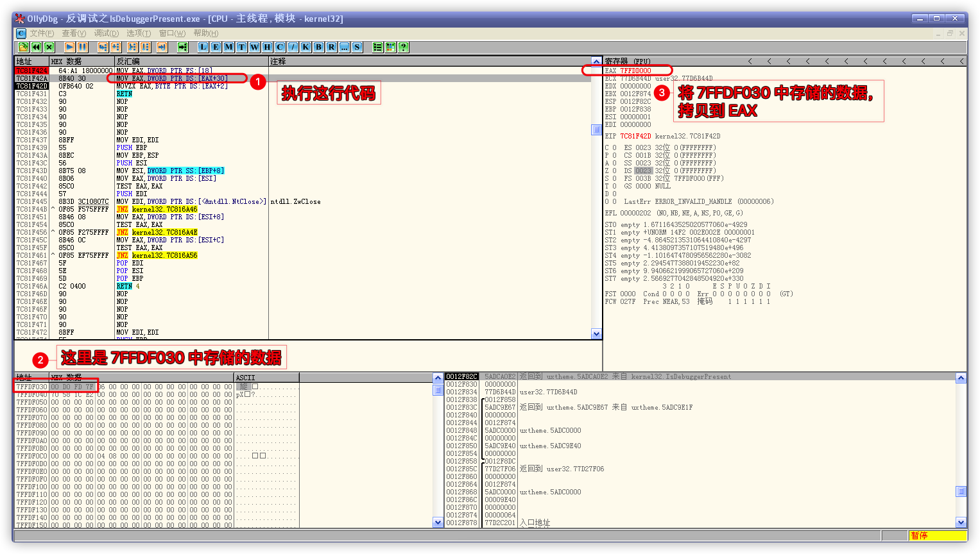
Task: Open the 文件(F) menu
Action: [x=42, y=33]
